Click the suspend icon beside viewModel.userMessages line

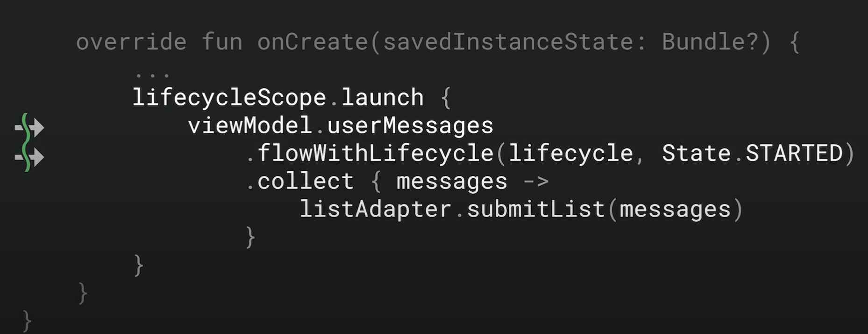click(29, 127)
